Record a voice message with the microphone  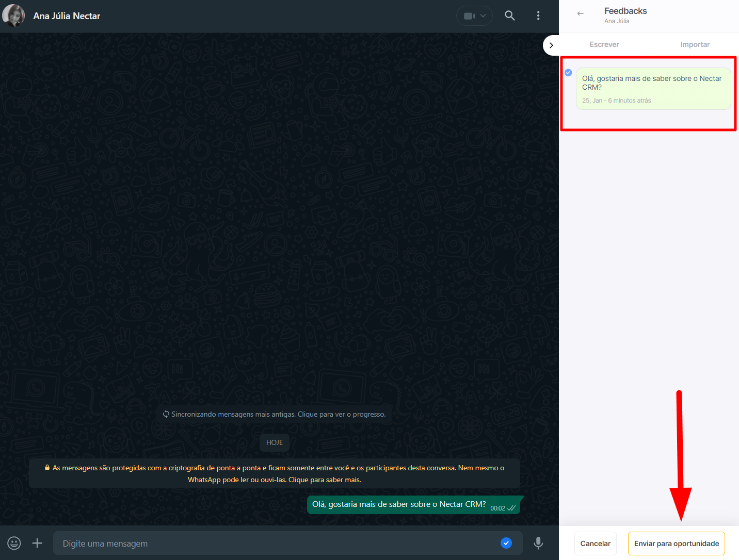point(538,543)
